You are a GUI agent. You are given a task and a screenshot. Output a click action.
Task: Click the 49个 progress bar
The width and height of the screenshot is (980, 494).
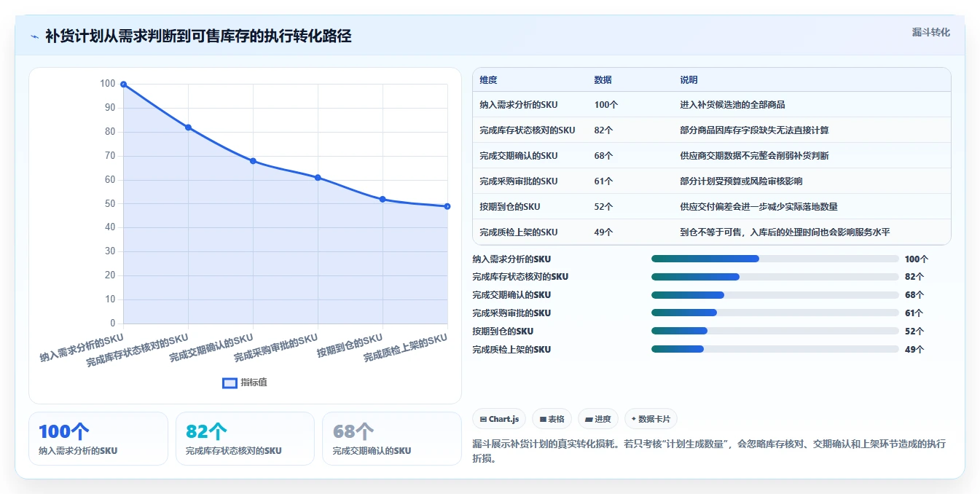775,350
